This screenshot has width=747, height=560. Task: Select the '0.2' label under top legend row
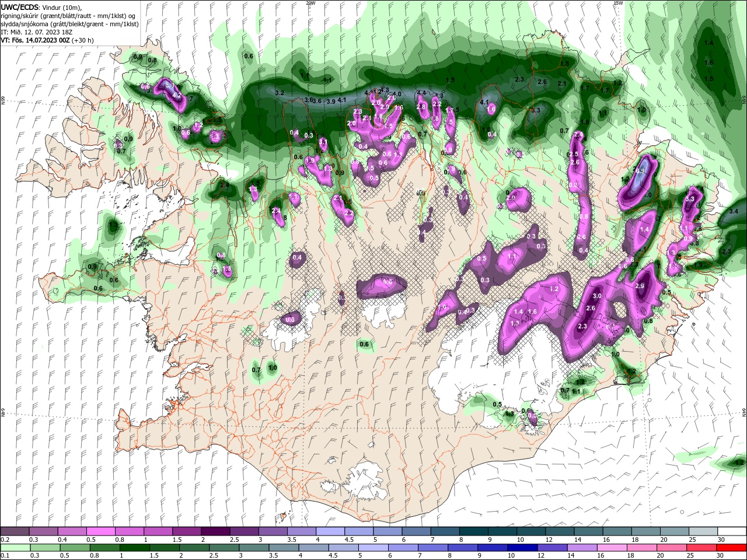[5, 540]
